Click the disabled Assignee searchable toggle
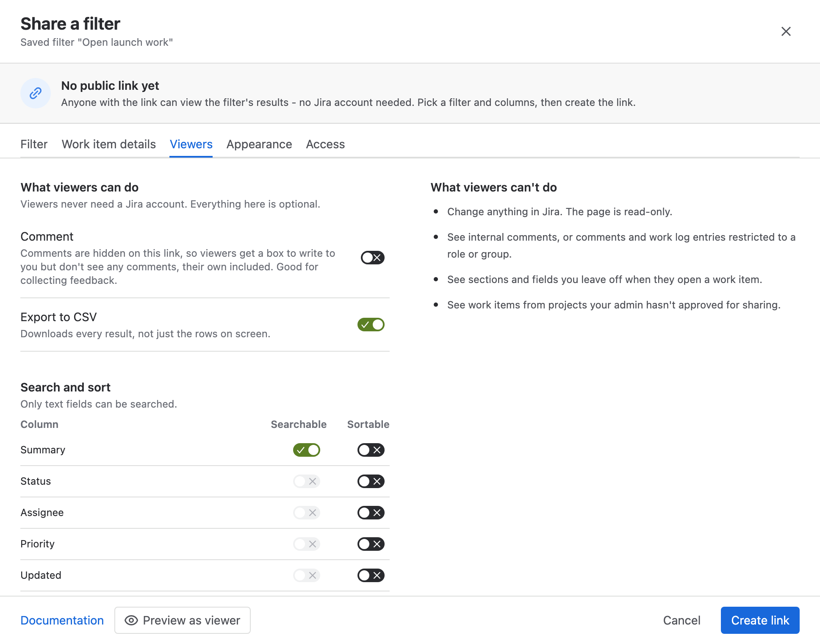820x644 pixels. coord(307,513)
